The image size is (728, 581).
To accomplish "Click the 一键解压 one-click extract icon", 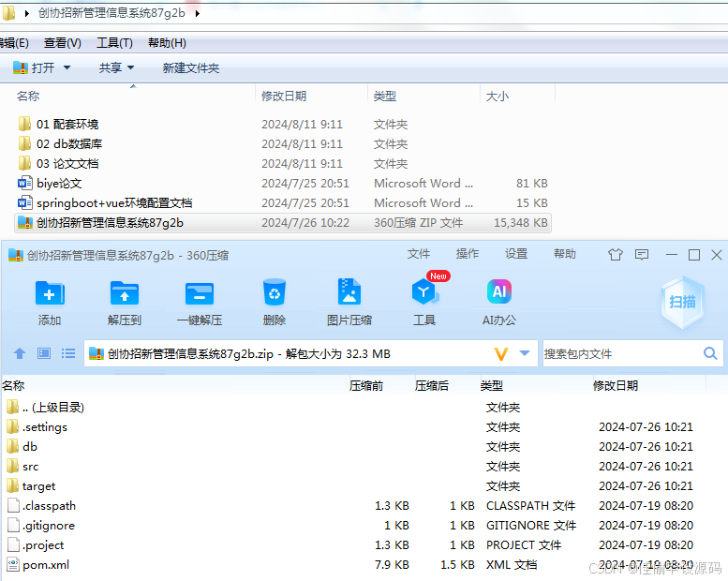I will pos(200,293).
